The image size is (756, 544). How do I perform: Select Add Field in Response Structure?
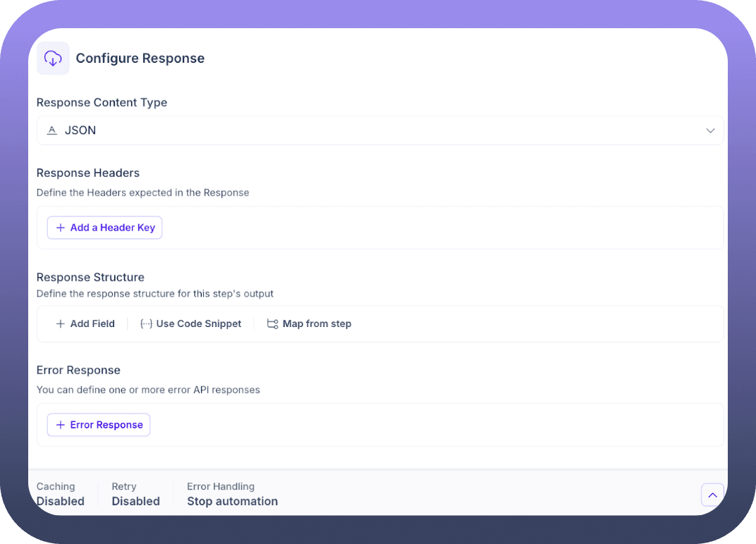pos(92,324)
